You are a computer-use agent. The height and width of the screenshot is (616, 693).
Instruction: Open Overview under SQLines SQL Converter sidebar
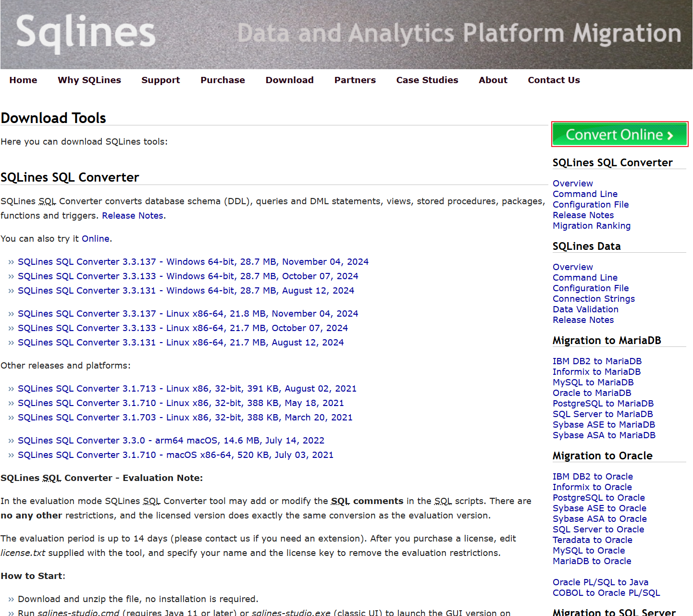pos(573,184)
